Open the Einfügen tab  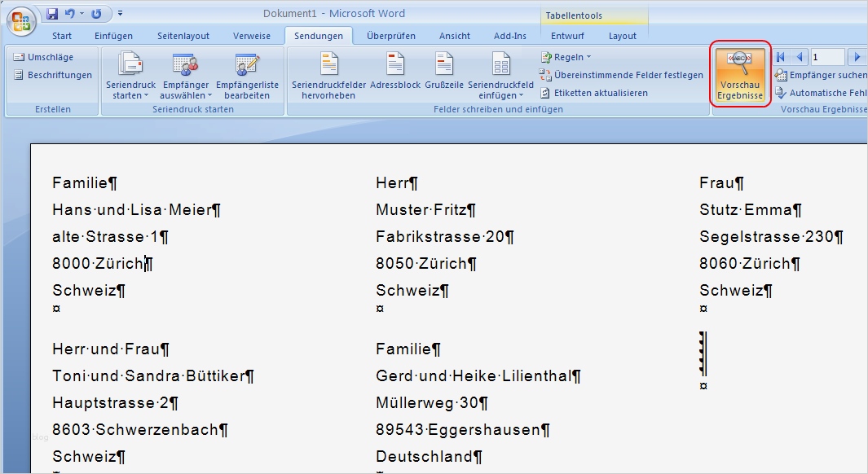113,36
